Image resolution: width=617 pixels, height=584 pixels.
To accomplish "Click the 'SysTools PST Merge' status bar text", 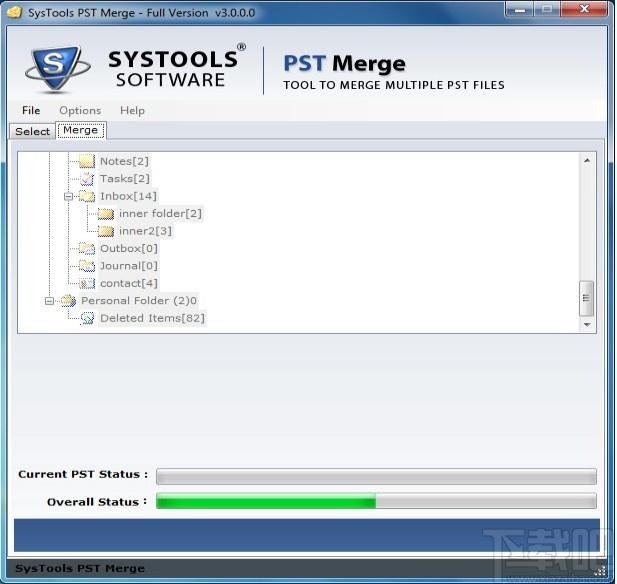I will click(x=80, y=568).
